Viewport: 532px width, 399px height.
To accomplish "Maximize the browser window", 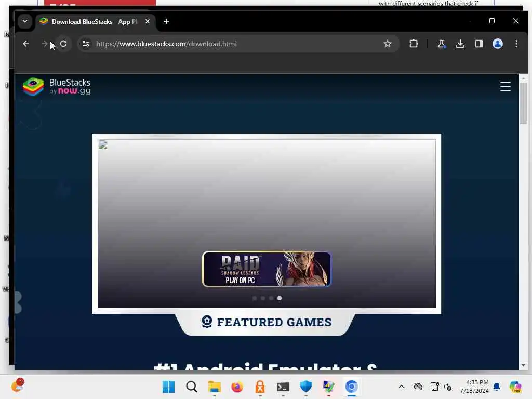I will click(x=492, y=21).
